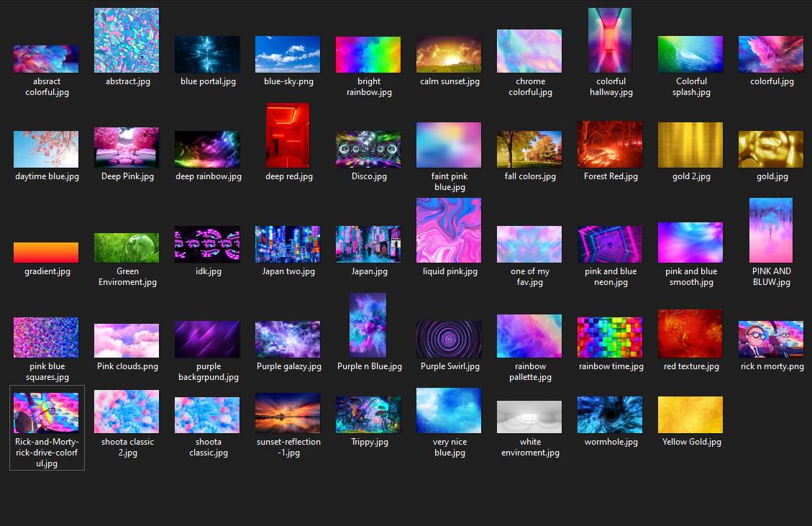The width and height of the screenshot is (812, 526).
Task: Click the calm sunset.jpg thumbnail
Action: coord(449,54)
